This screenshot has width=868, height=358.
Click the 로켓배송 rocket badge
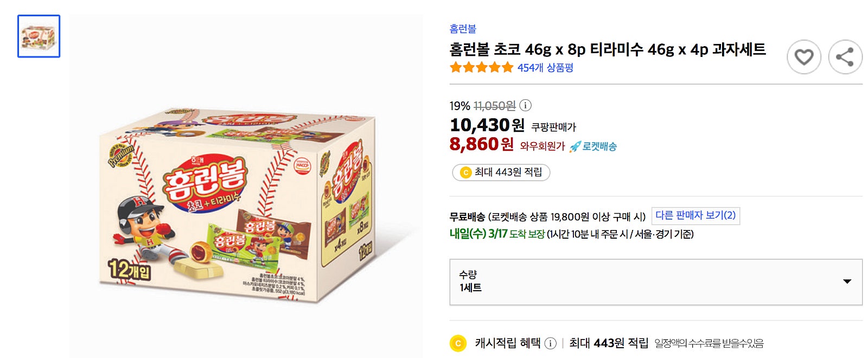(x=593, y=146)
